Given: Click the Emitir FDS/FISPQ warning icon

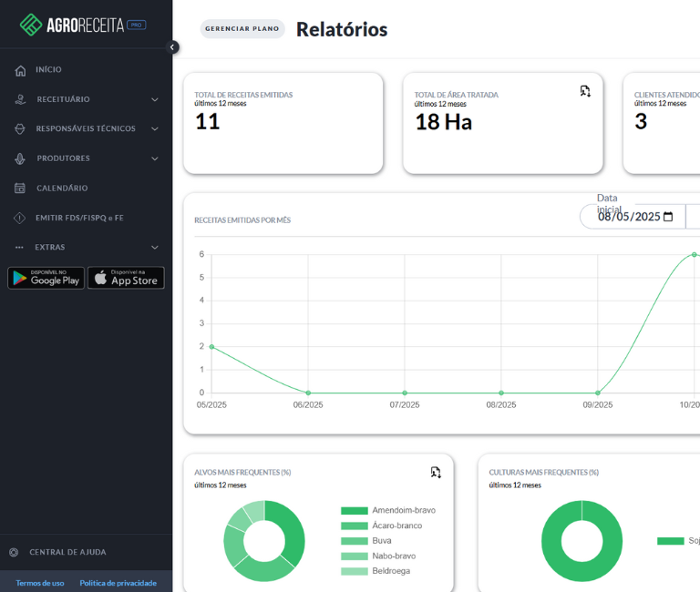Looking at the screenshot, I should (20, 218).
